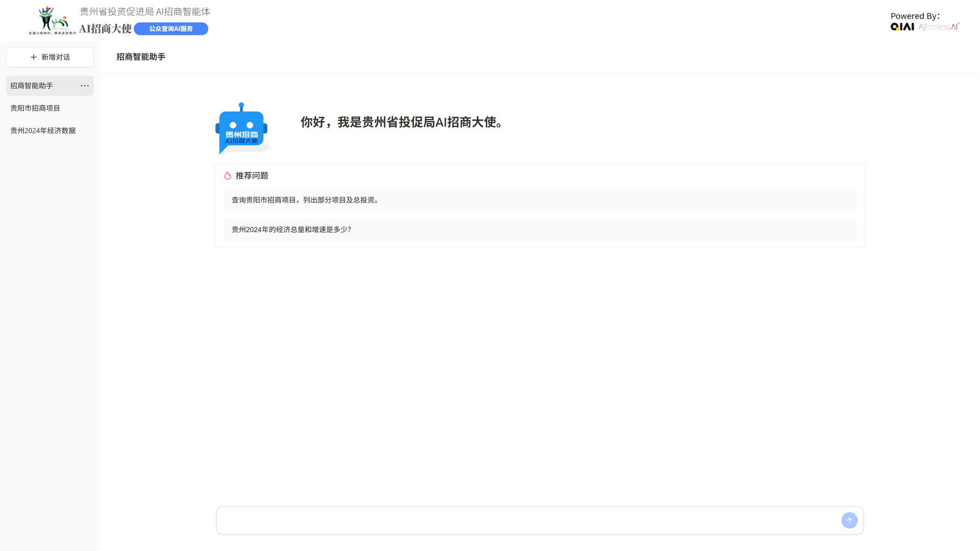This screenshot has width=980, height=551.
Task: Click the 推荐问题 section label
Action: [252, 176]
